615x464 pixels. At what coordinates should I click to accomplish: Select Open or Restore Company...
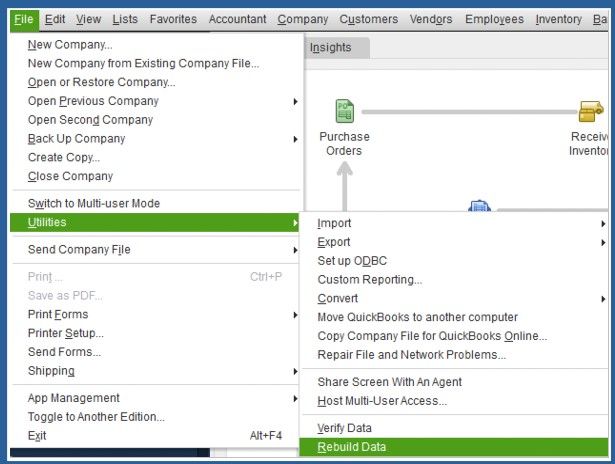155,82
